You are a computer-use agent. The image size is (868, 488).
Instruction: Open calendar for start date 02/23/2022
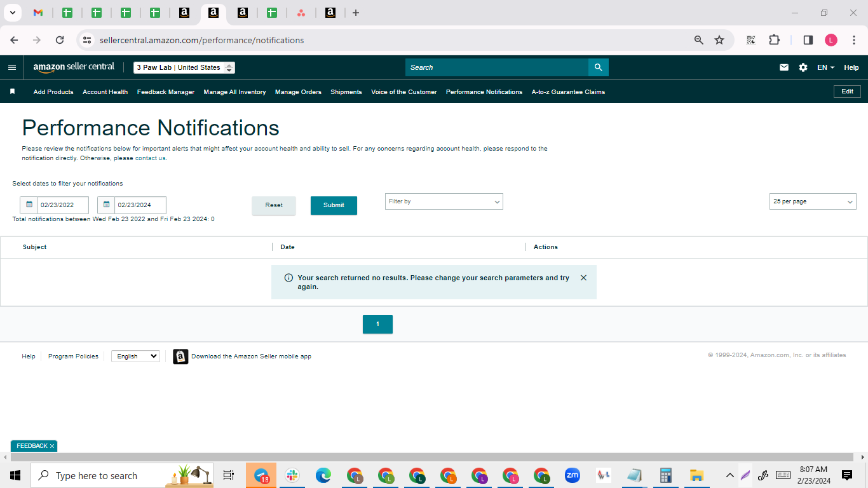(29, 205)
